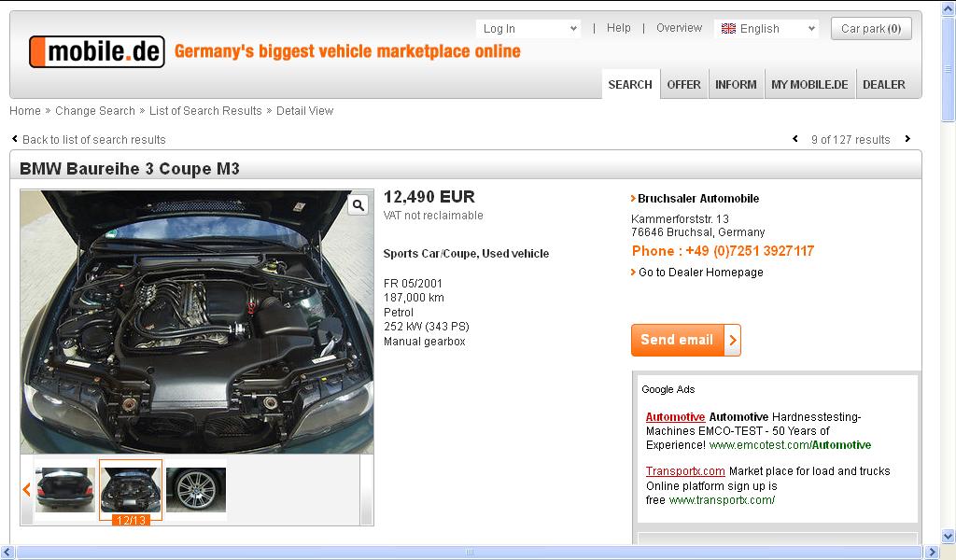
Task: Click Go to Dealer Homepage link
Action: (701, 273)
